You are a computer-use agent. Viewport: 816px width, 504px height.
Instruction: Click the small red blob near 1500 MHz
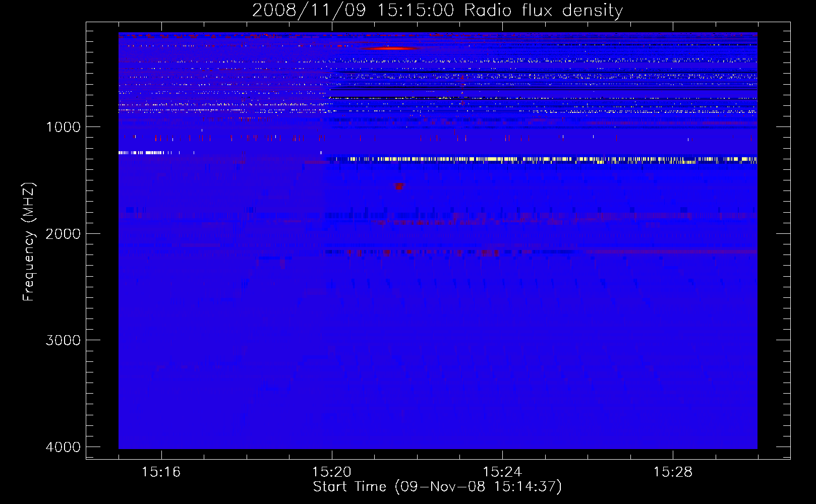click(399, 186)
